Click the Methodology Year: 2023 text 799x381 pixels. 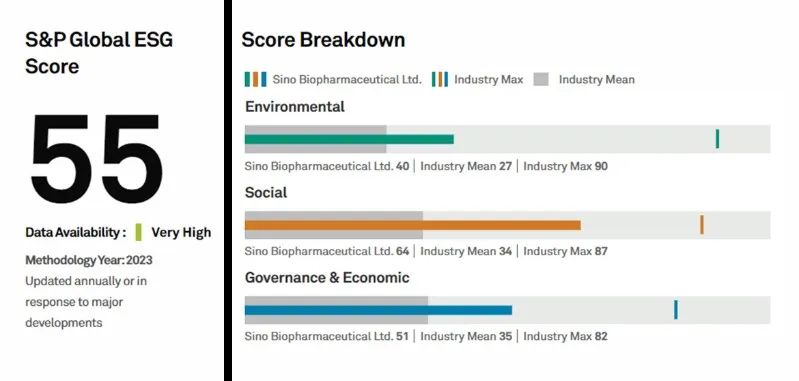pyautogui.click(x=89, y=260)
